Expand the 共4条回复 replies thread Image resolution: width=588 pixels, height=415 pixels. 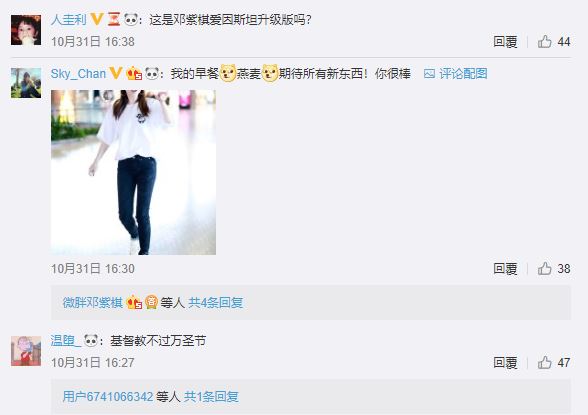[x=216, y=303]
